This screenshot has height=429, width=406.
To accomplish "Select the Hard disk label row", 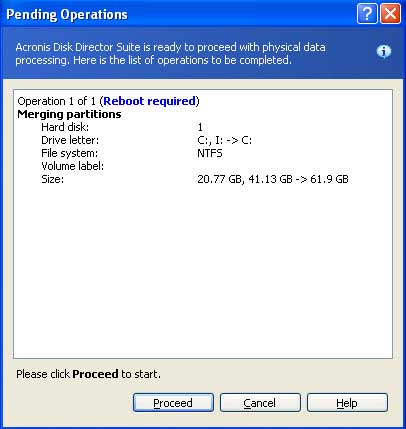I will coord(65,127).
